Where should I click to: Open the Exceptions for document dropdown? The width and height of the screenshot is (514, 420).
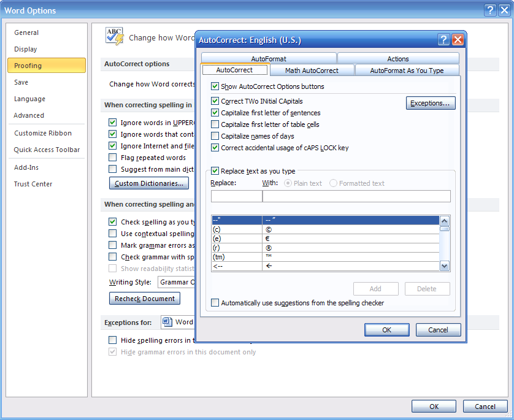[178, 322]
